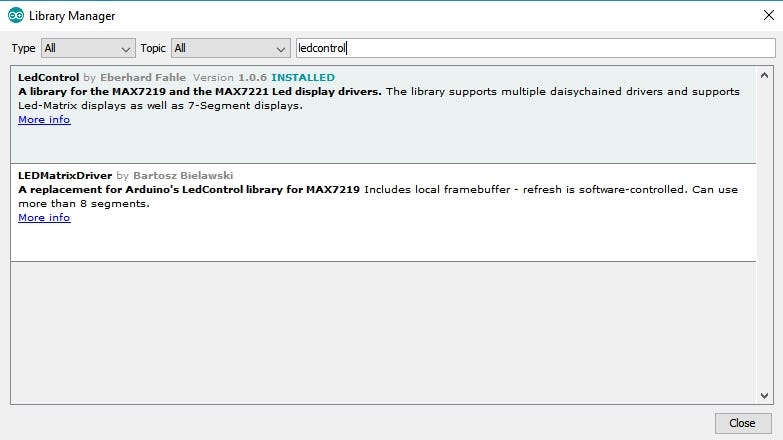The width and height of the screenshot is (783, 440).
Task: Click author name Bartosz Bielawski
Action: click(183, 175)
